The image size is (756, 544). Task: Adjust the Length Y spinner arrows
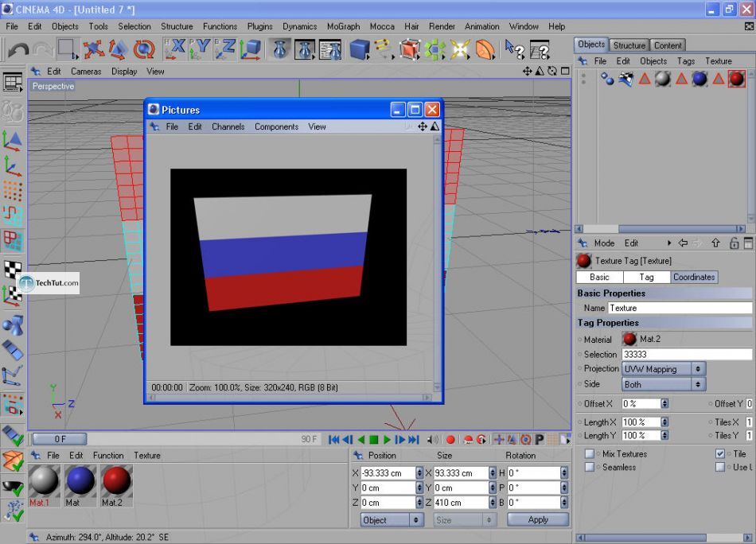664,436
